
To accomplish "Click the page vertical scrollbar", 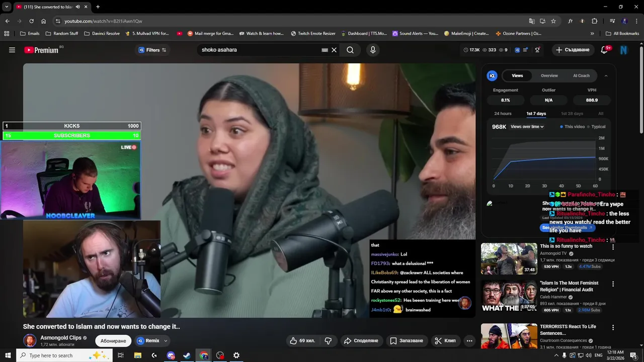I will (641, 90).
